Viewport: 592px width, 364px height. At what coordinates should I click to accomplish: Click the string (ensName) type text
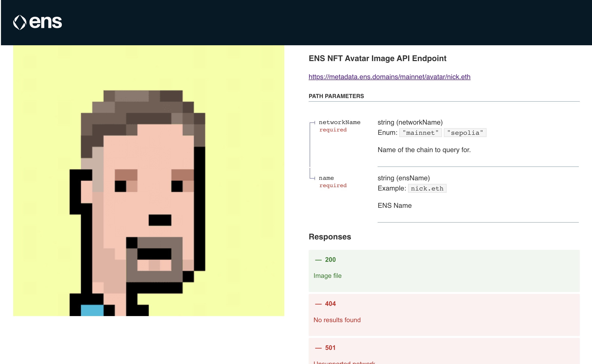(403, 178)
